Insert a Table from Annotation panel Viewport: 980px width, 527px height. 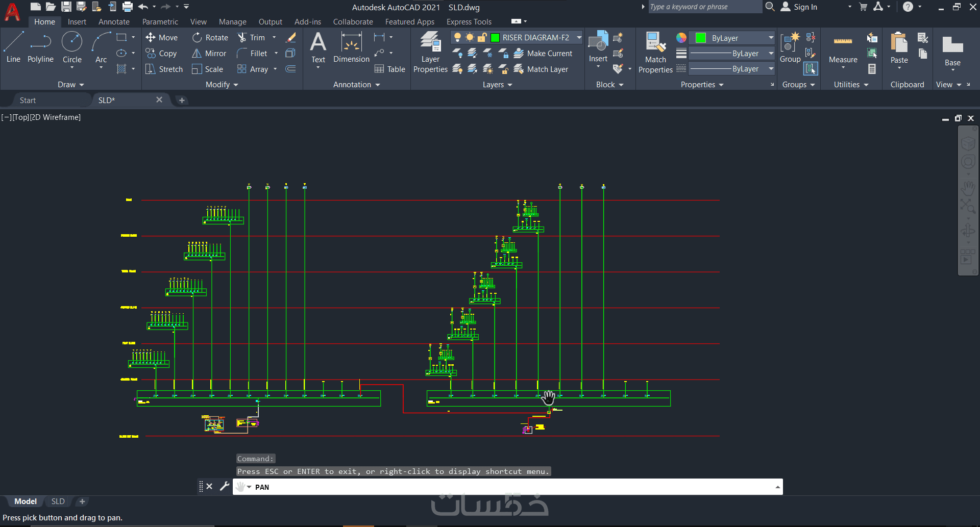tap(389, 69)
